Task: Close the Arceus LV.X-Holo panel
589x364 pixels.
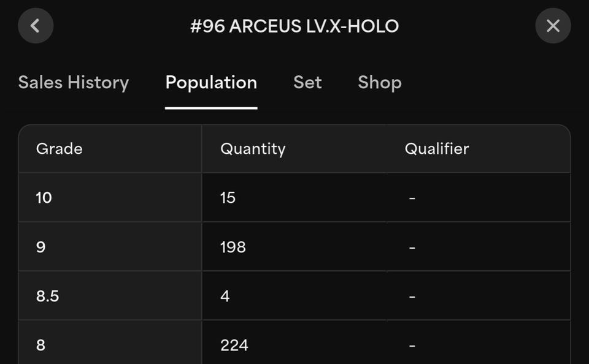Action: pyautogui.click(x=553, y=26)
